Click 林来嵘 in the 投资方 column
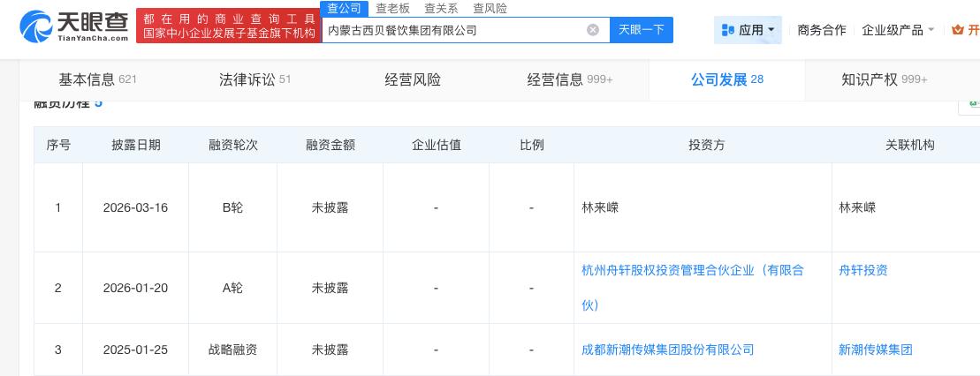The height and width of the screenshot is (376, 980). point(600,208)
